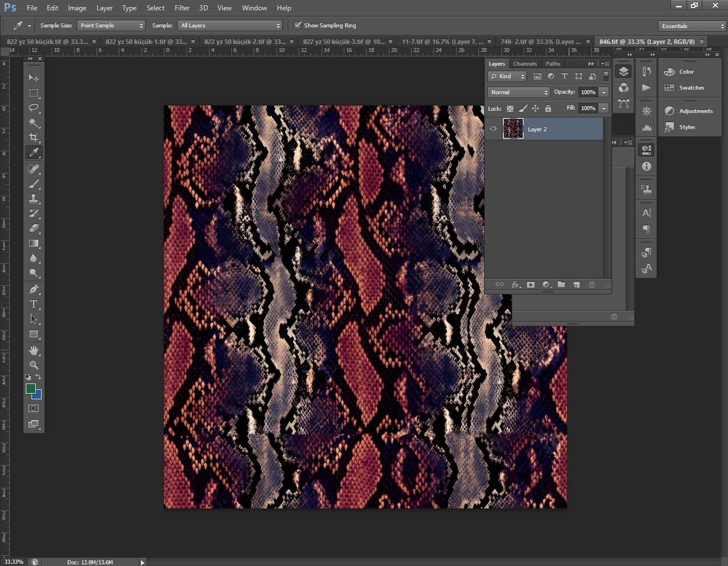Image resolution: width=728 pixels, height=566 pixels.
Task: Open the Adjustments panel
Action: pos(695,111)
